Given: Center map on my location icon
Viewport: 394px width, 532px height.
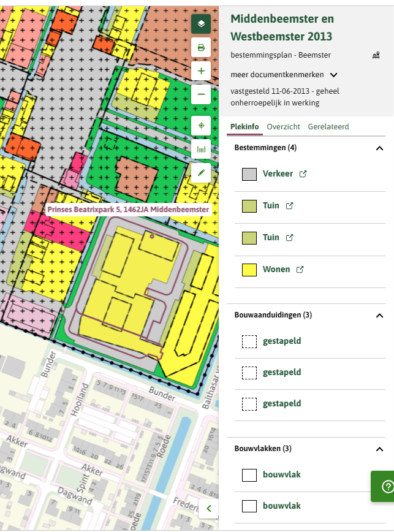Looking at the screenshot, I should (201, 126).
